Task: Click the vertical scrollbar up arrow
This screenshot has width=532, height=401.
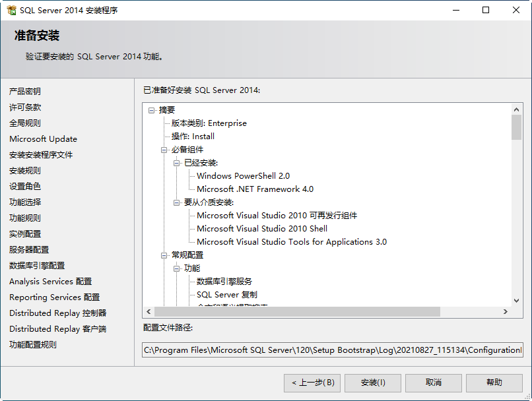Action: (x=516, y=109)
